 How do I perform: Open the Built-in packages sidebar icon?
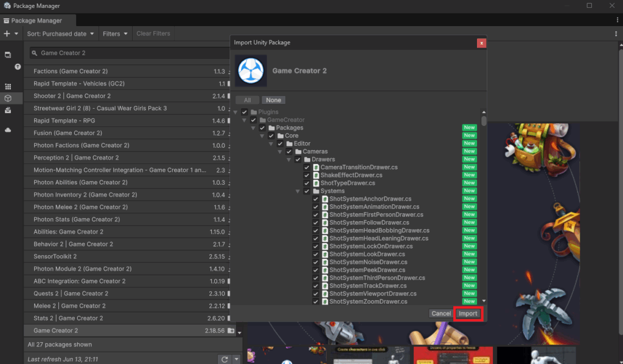(x=8, y=111)
